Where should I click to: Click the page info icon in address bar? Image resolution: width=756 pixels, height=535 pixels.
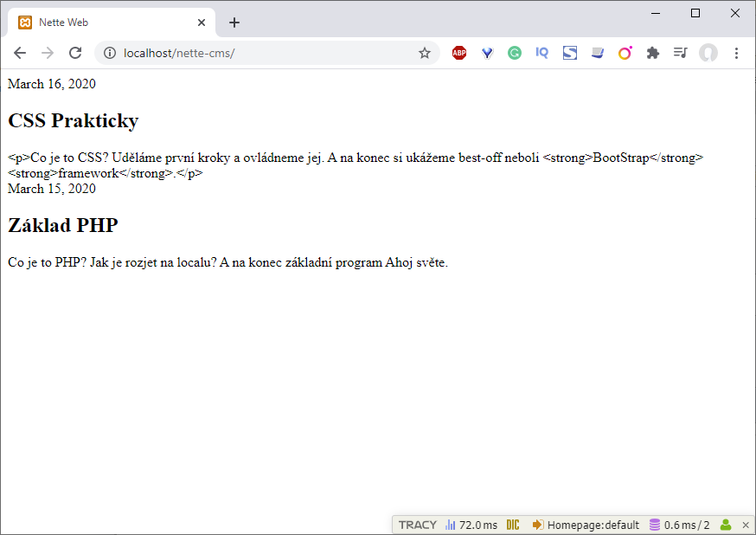(x=109, y=53)
